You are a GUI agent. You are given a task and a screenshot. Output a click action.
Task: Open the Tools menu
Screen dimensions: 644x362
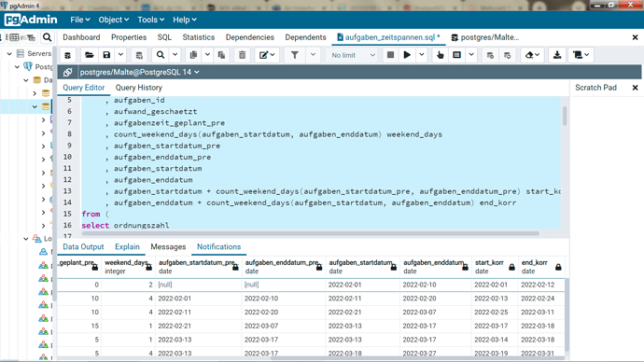coord(150,20)
